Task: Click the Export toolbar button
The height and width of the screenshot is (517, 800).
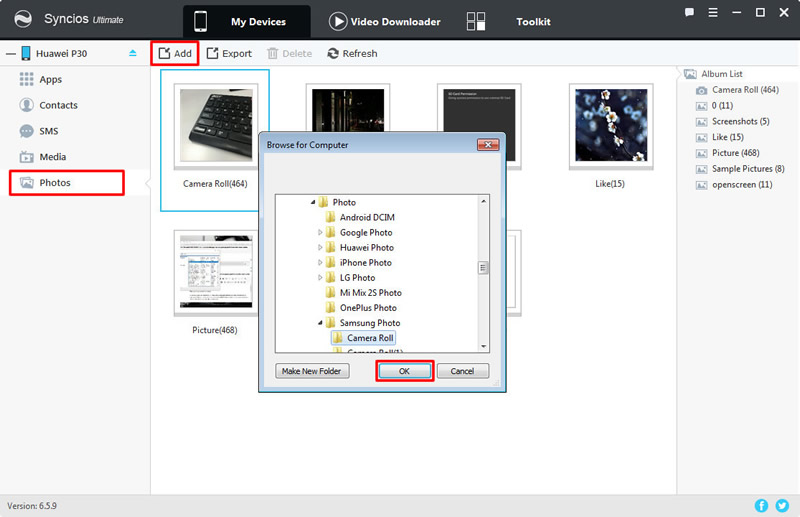Action: coord(229,53)
